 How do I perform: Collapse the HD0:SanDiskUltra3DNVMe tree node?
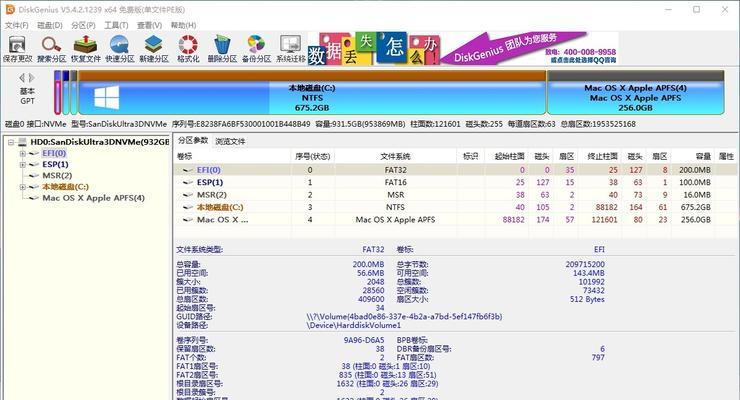(11, 142)
